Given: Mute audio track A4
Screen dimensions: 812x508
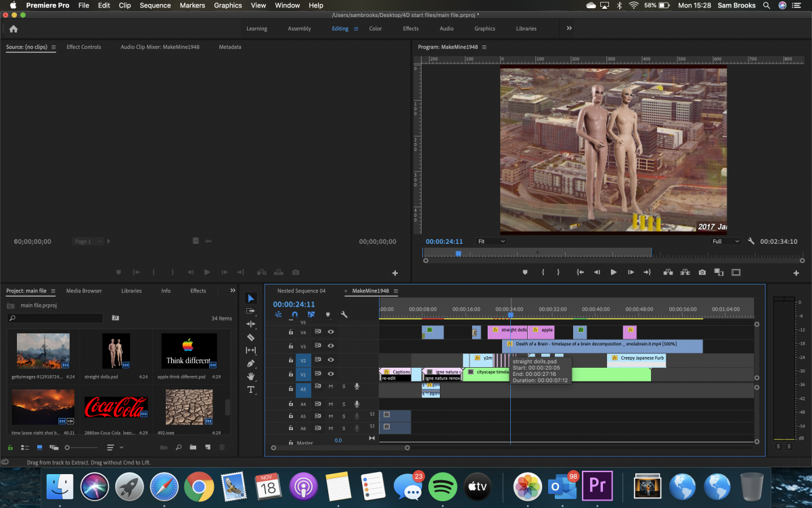Looking at the screenshot, I should tap(331, 404).
